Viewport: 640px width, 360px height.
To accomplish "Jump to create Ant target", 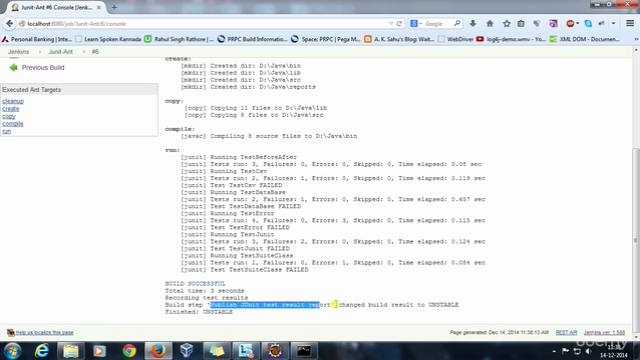I will [x=11, y=109].
